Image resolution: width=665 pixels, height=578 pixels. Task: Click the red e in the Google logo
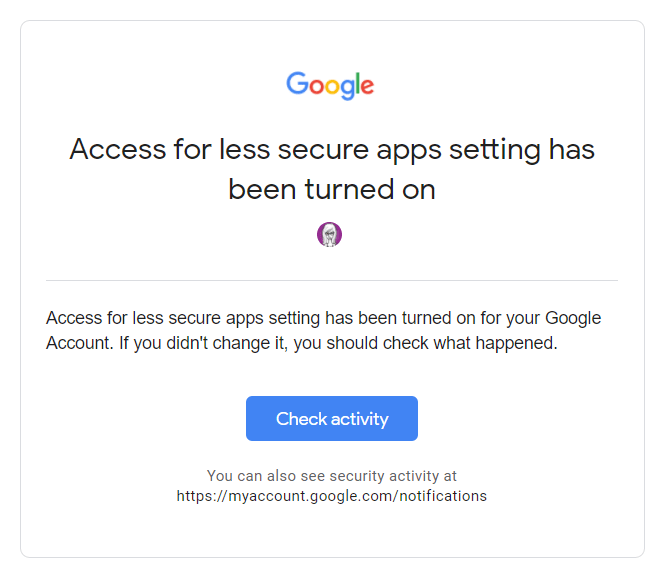point(367,87)
